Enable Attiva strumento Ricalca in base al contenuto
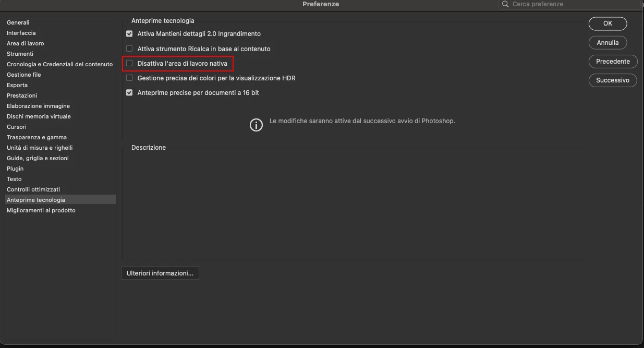This screenshot has width=644, height=348. [x=129, y=49]
